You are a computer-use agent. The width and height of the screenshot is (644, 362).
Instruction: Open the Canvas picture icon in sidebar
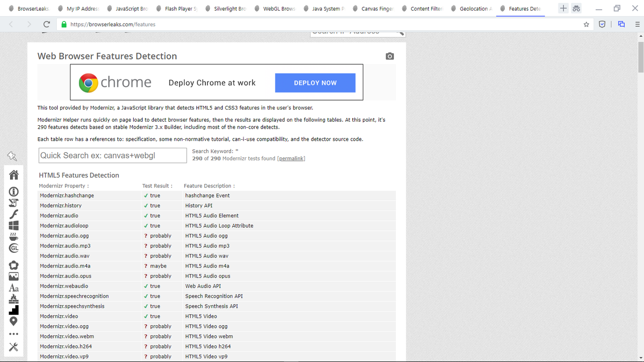click(14, 277)
